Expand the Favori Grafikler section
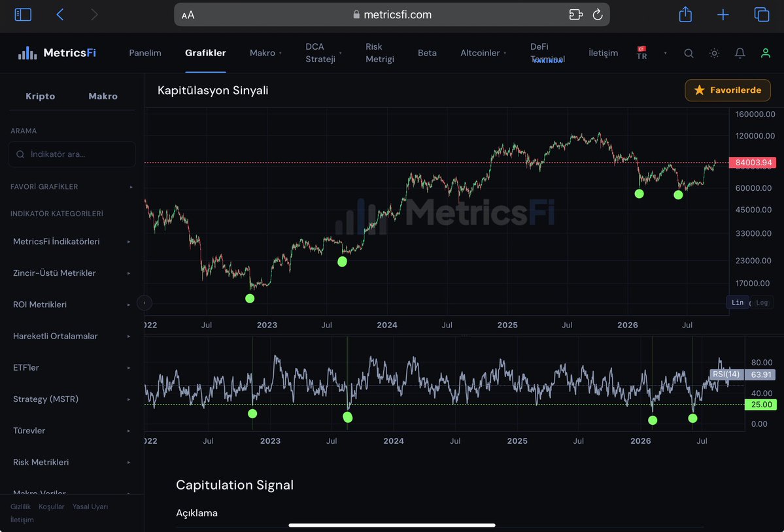Image resolution: width=784 pixels, height=532 pixels. (x=72, y=187)
